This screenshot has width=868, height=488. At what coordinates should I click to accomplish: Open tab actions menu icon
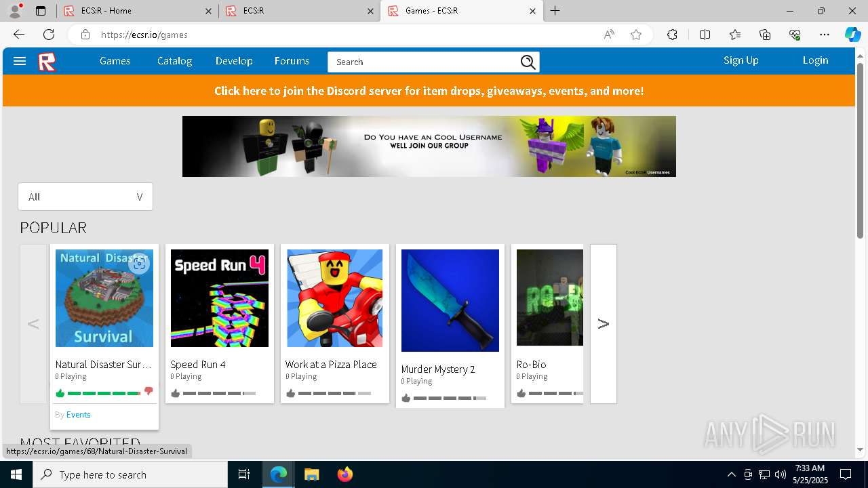(41, 11)
